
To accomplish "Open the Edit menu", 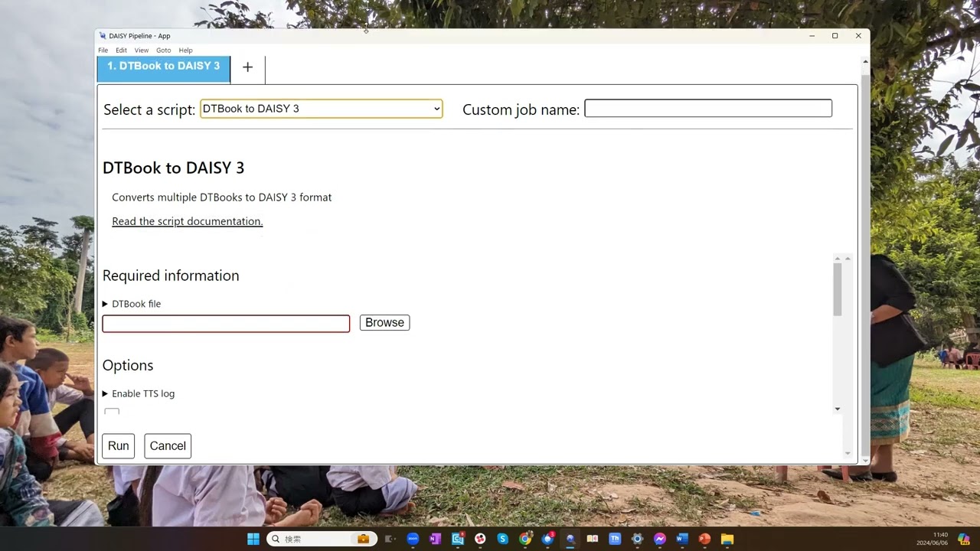I will coord(121,51).
